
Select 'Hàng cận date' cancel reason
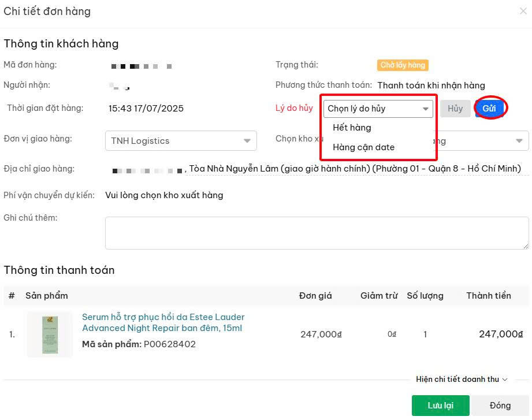[x=363, y=147]
